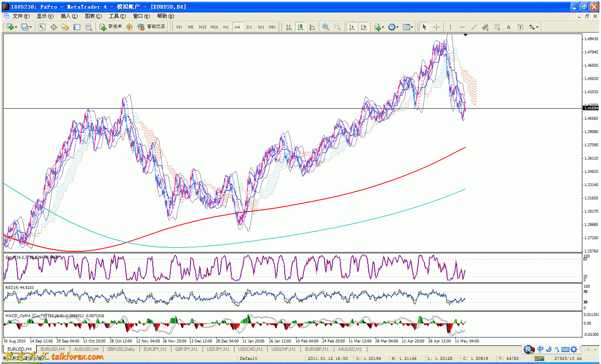This screenshot has width=601, height=364.
Task: Select the M5 timeframe
Action: click(x=191, y=27)
